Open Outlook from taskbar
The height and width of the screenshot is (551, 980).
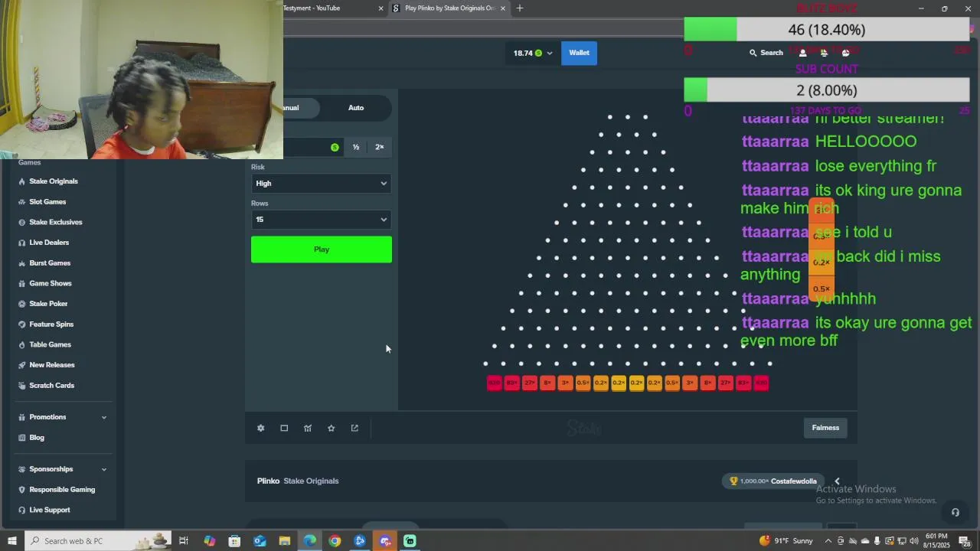click(x=260, y=541)
